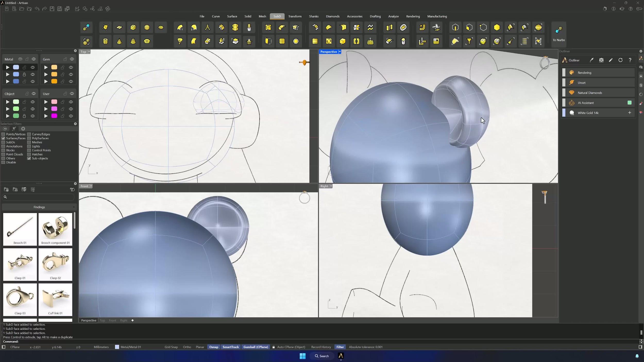Click the paintbrush selection tool icon

(511, 41)
